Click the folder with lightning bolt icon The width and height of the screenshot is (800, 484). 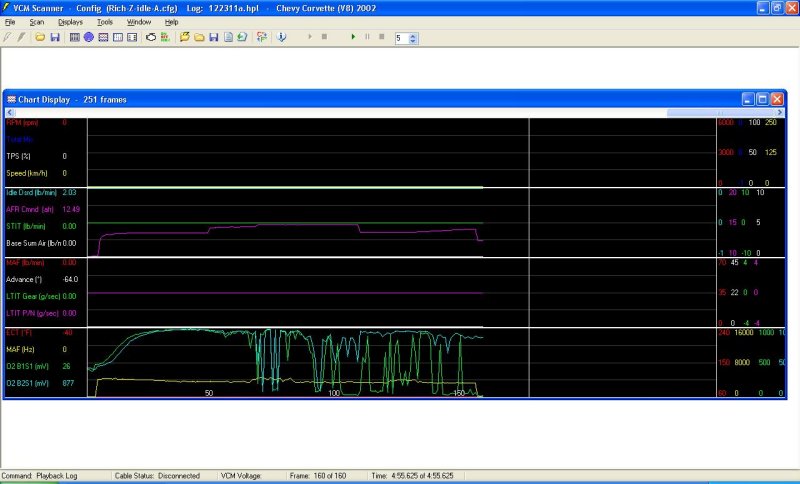click(185, 37)
